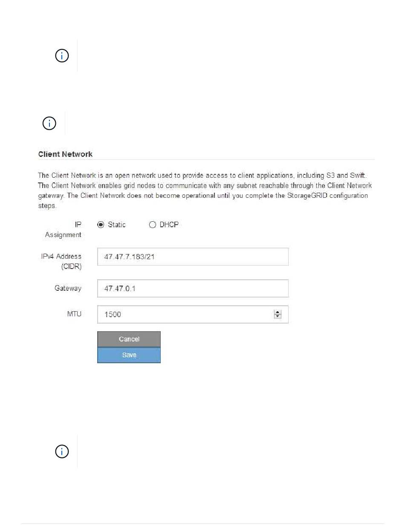Click the IPv4 Address field showing 47.47.7.183/21

[x=193, y=257]
